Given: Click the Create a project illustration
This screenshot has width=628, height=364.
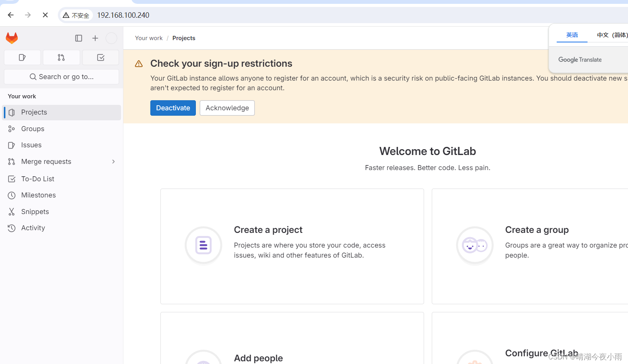Looking at the screenshot, I should click(x=204, y=246).
